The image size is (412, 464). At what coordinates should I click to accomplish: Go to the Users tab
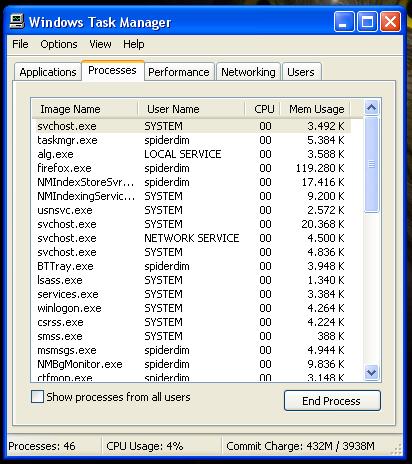pos(301,72)
